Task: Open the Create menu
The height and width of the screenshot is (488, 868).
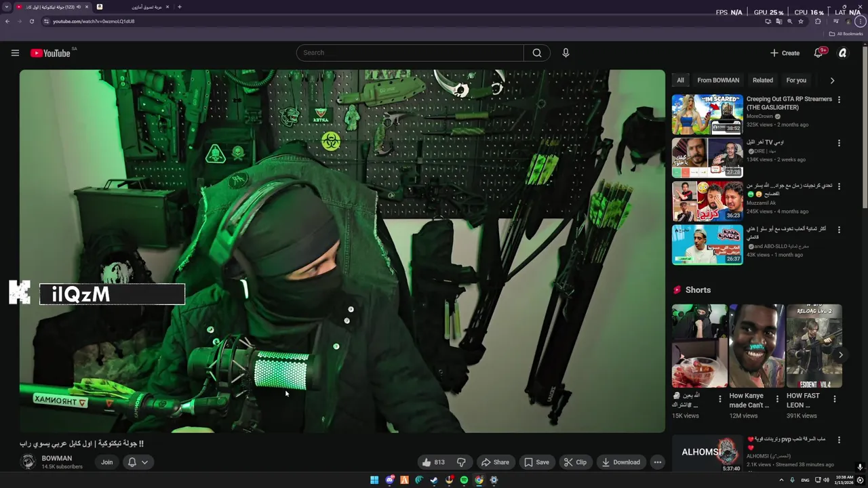Action: point(785,53)
